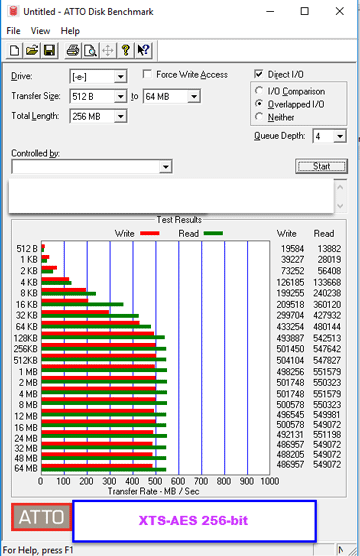
Task: Minimize the ATTO window
Action: (x=270, y=11)
